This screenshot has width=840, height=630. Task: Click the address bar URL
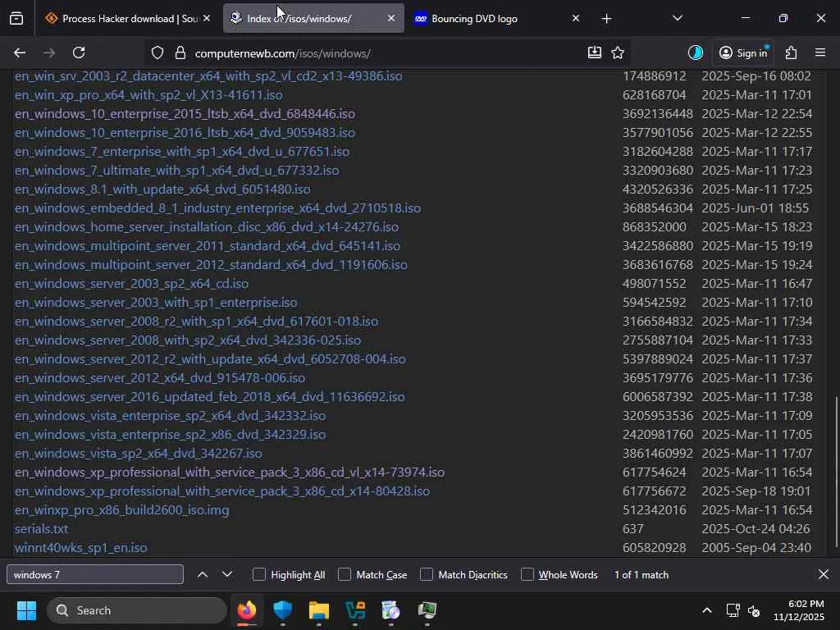pyautogui.click(x=283, y=53)
